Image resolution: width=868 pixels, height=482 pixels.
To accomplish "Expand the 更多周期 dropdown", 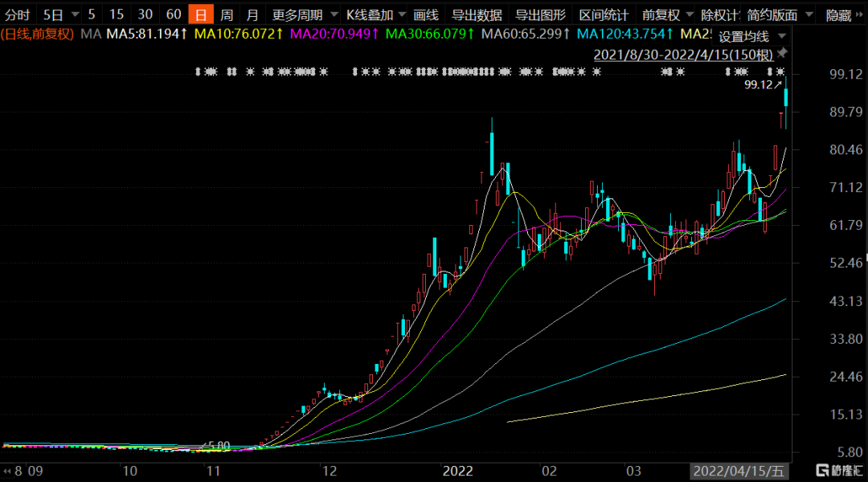I will click(x=331, y=15).
